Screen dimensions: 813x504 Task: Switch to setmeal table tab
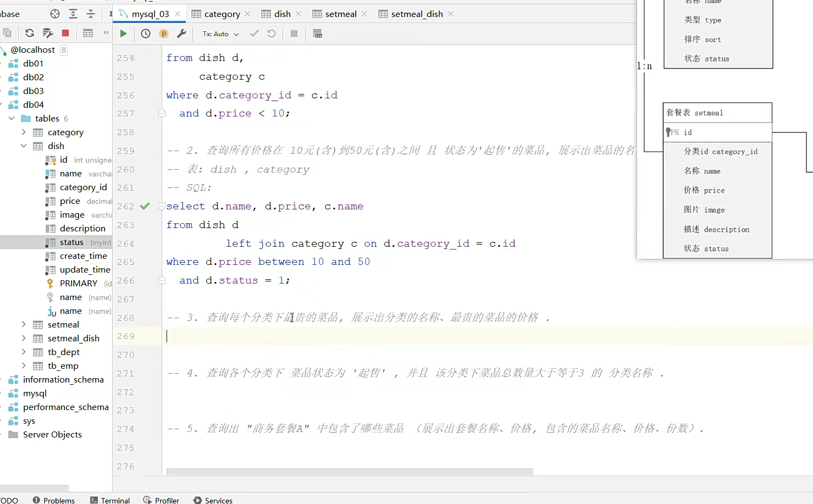pos(341,14)
